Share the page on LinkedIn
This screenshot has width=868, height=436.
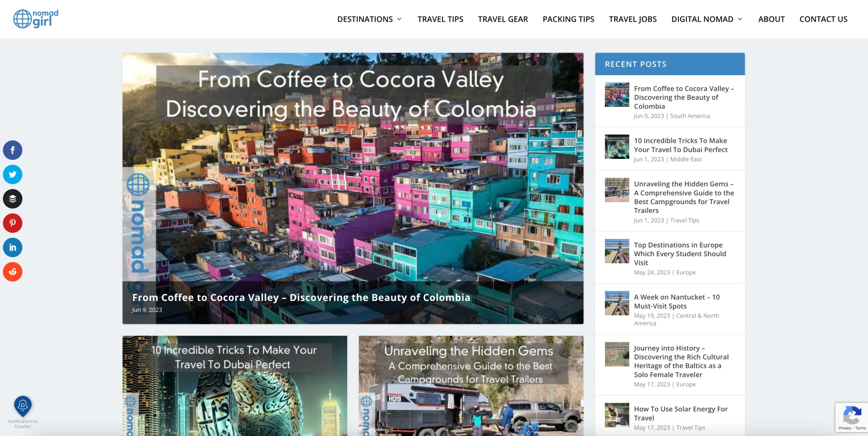[x=13, y=248]
